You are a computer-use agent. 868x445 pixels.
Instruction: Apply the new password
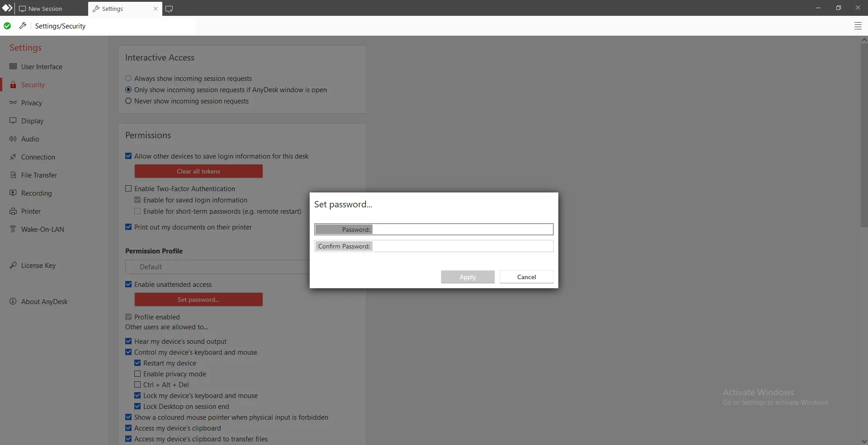click(467, 276)
